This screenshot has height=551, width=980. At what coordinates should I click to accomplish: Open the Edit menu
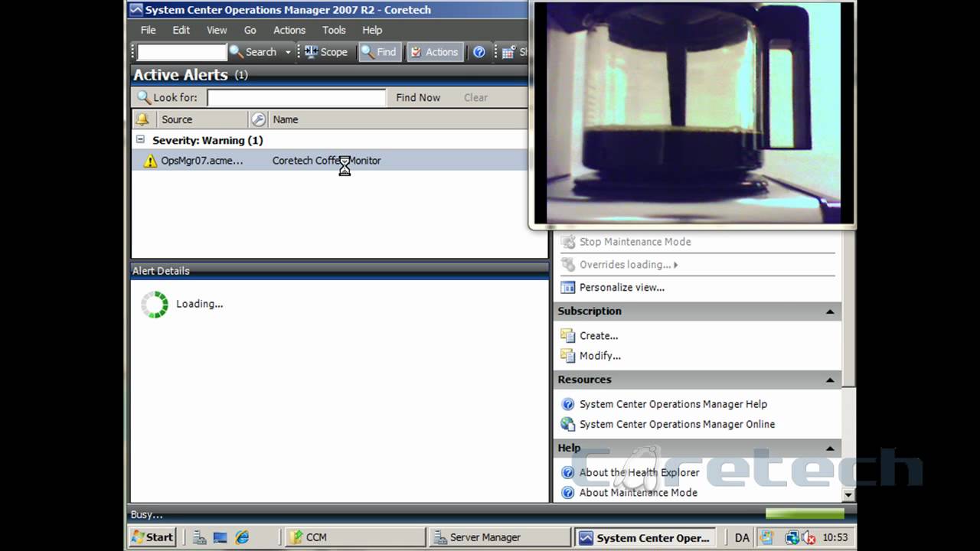click(181, 30)
